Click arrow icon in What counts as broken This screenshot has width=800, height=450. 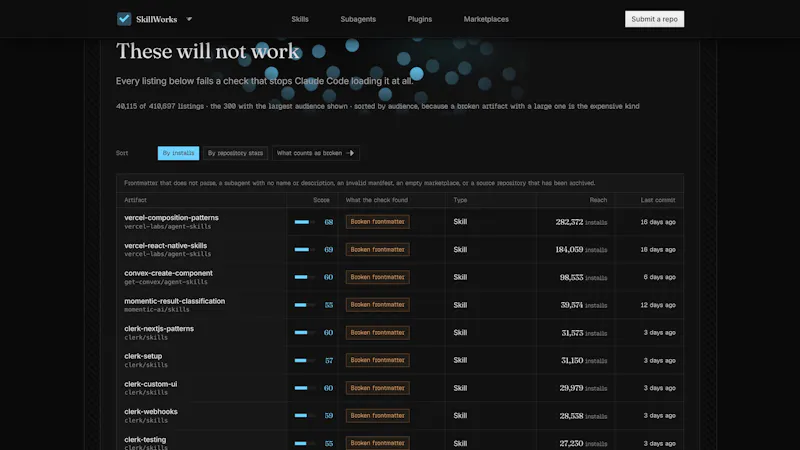[x=350, y=153]
